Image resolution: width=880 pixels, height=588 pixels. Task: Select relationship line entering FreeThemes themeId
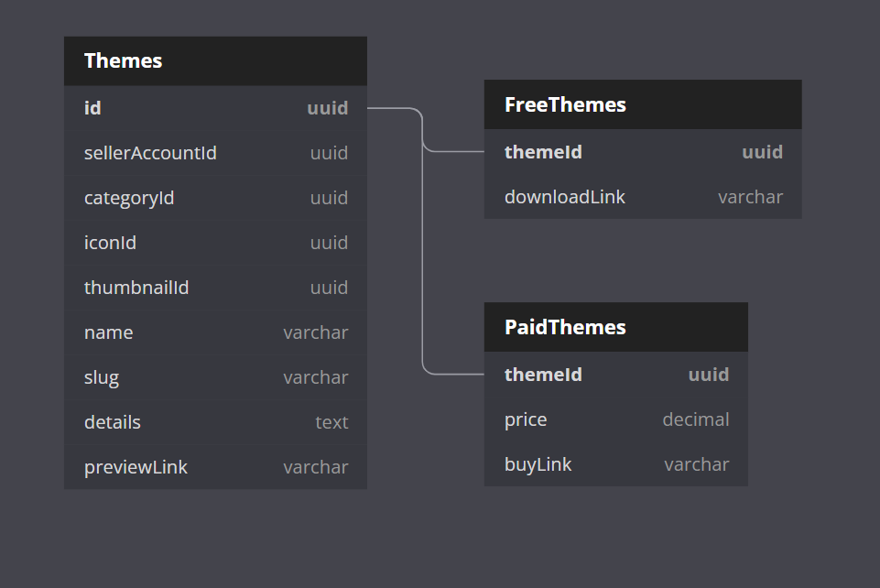tap(455, 151)
